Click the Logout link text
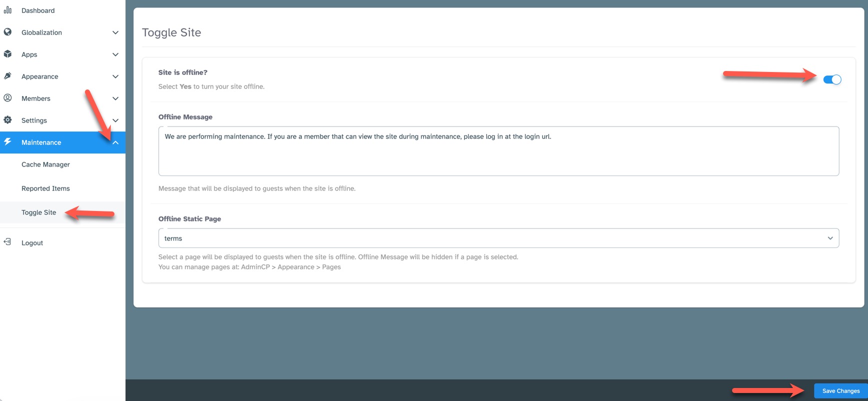868x401 pixels. [32, 243]
